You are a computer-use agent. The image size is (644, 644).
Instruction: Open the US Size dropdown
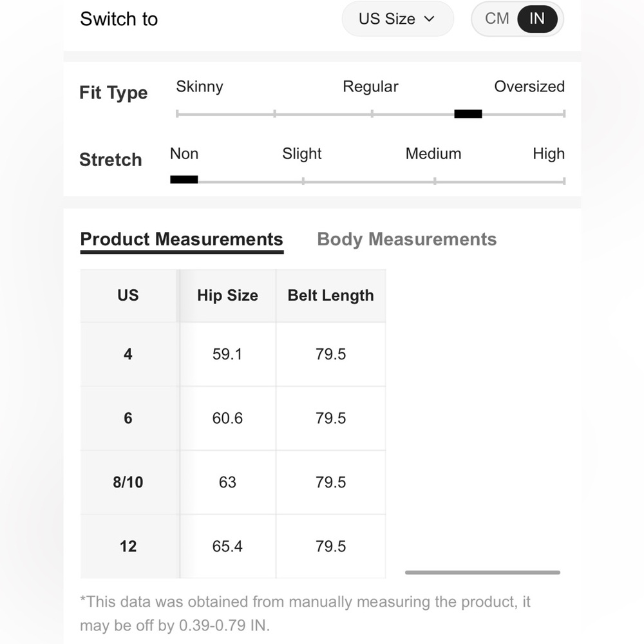397,19
